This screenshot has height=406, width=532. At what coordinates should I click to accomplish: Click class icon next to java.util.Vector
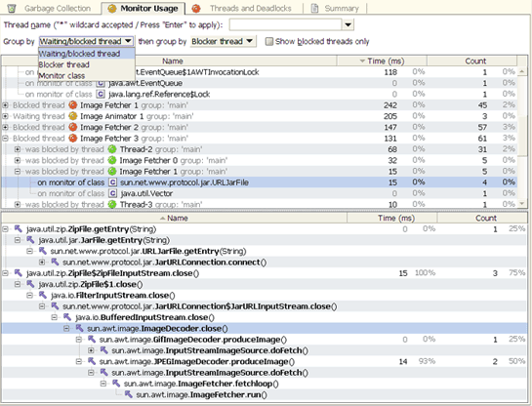[112, 193]
